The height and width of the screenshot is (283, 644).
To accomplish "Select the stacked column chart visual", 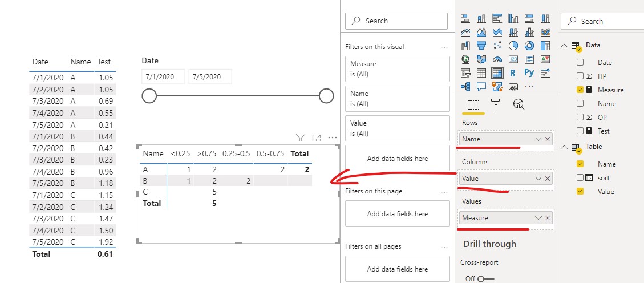I will click(x=481, y=18).
